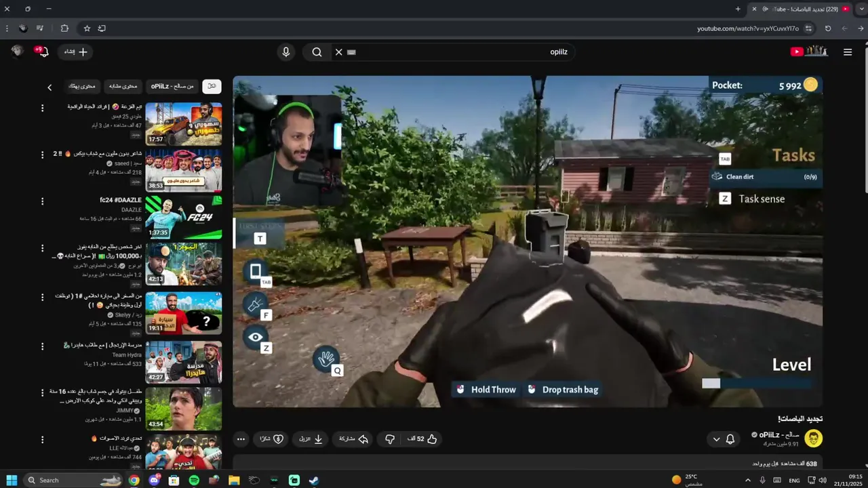The width and height of the screenshot is (868, 488).
Task: Open File Explorer from the taskbar
Action: coord(234,480)
